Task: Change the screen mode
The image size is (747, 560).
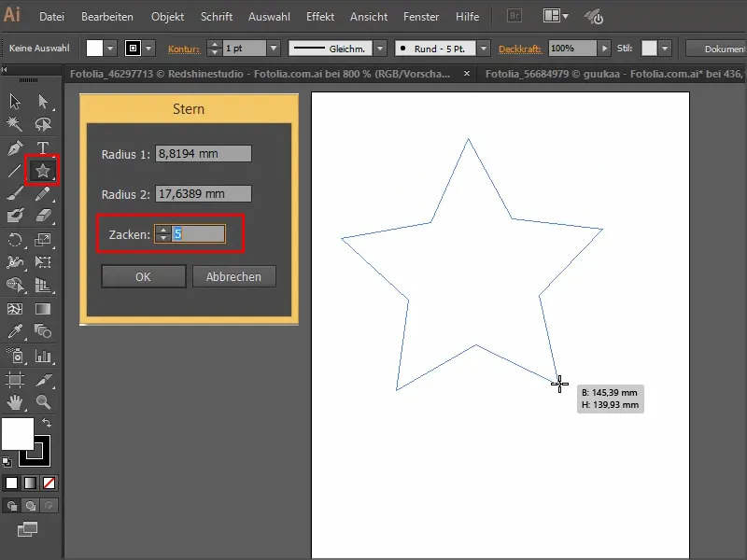Action: [27, 529]
